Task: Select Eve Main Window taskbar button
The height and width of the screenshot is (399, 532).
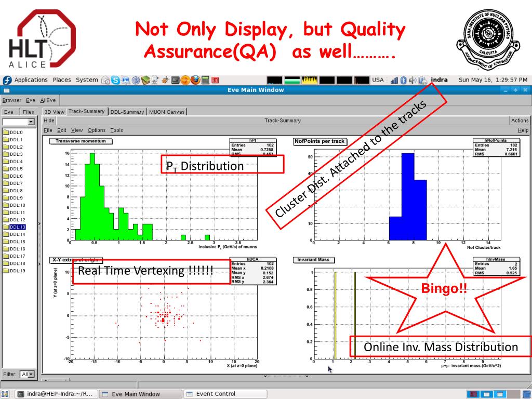Action: tap(140, 394)
